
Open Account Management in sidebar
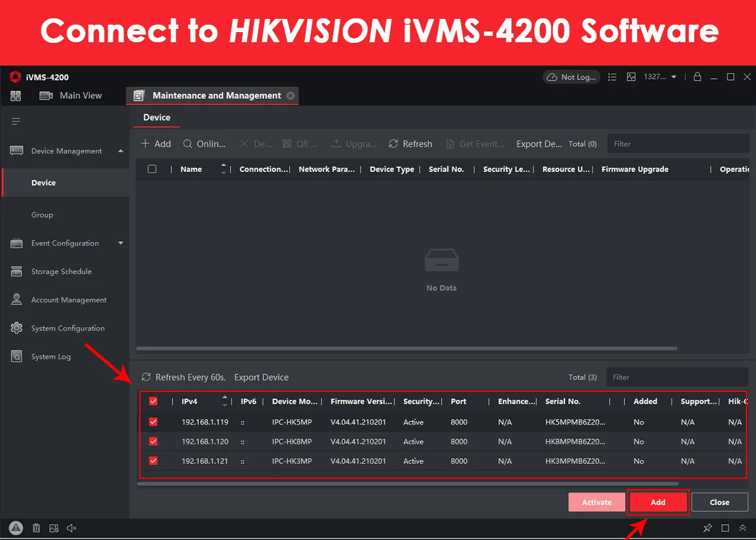69,300
